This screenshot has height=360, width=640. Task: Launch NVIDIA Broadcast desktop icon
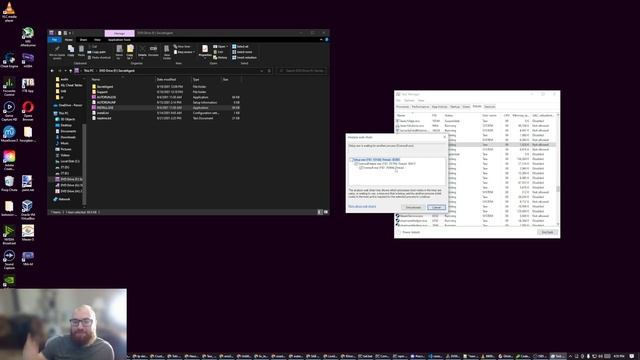pyautogui.click(x=9, y=235)
